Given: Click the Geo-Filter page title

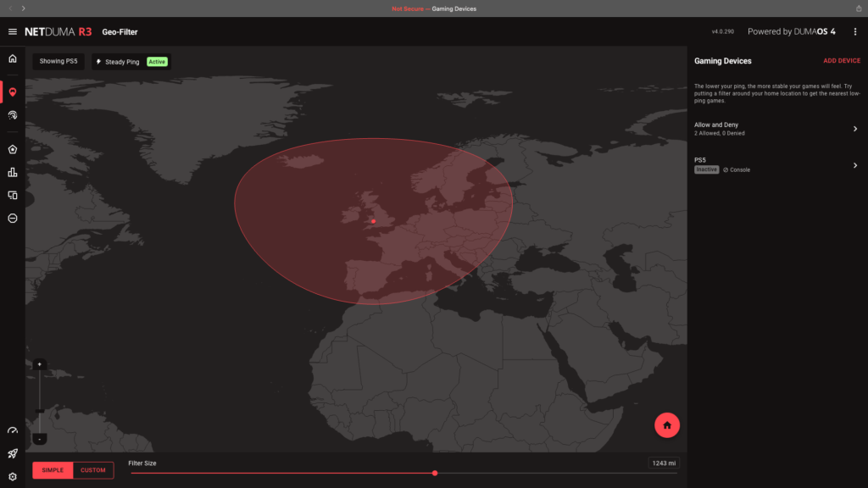Looking at the screenshot, I should [120, 32].
